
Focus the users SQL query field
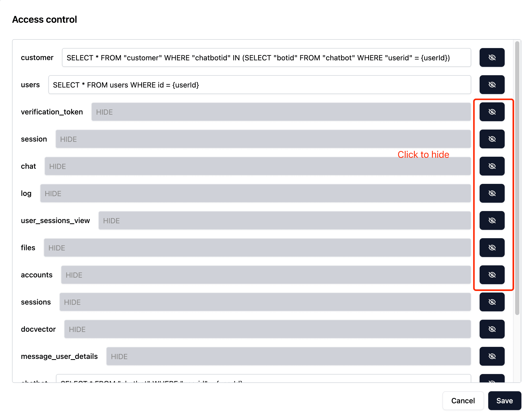pyautogui.click(x=259, y=85)
